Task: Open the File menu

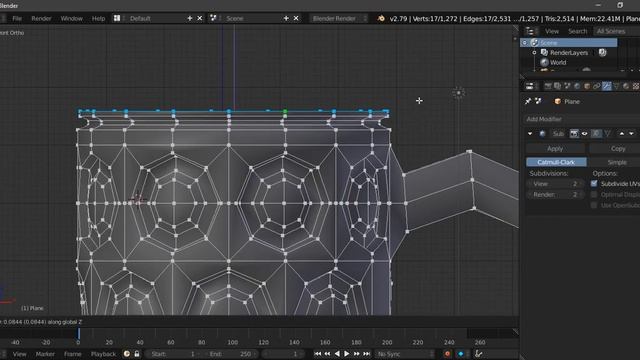Action: pyautogui.click(x=17, y=18)
